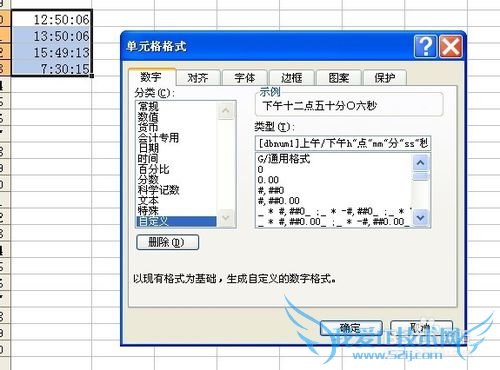Switch to the 数字 tab
500x370 pixels.
pyautogui.click(x=152, y=77)
